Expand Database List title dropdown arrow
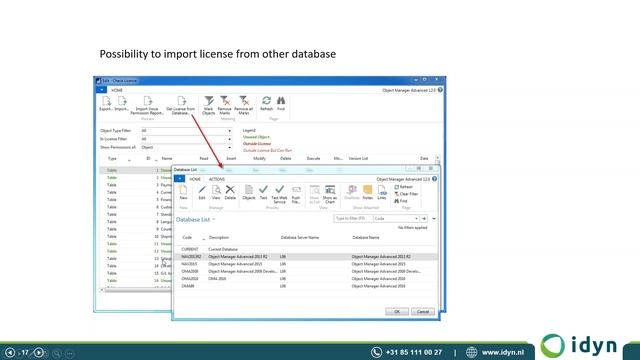The height and width of the screenshot is (360, 640). 213,220
